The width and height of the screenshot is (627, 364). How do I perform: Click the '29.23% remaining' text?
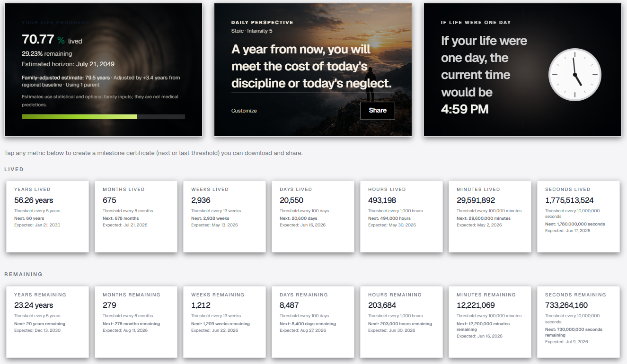pos(47,53)
